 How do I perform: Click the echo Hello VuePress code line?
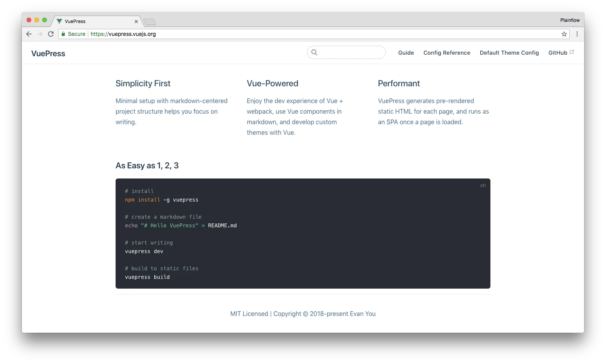click(x=181, y=225)
